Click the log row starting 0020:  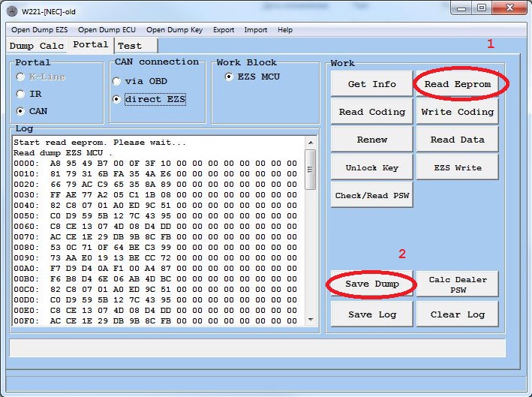(x=155, y=185)
